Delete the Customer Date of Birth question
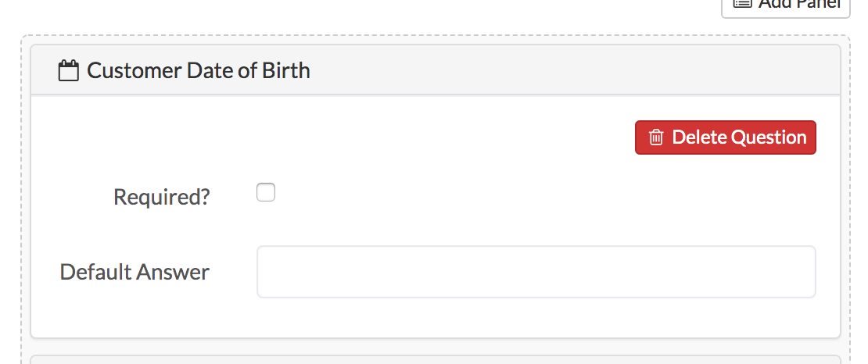Viewport: 868px width, 364px height. pyautogui.click(x=725, y=137)
